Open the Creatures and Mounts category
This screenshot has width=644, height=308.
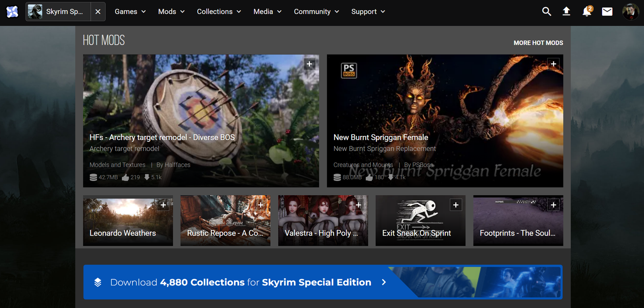pyautogui.click(x=363, y=165)
